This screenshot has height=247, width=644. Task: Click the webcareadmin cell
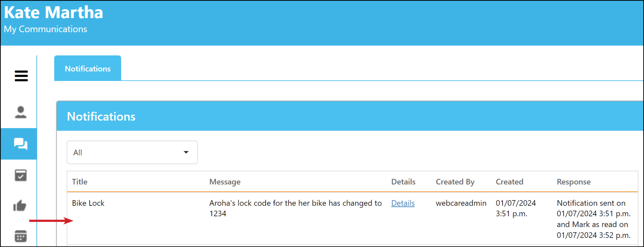pyautogui.click(x=461, y=203)
